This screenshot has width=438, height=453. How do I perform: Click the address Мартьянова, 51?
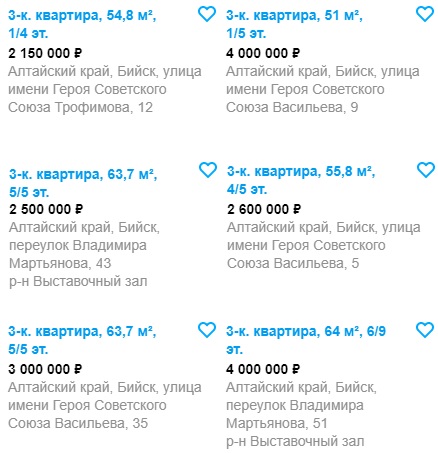pyautogui.click(x=277, y=423)
